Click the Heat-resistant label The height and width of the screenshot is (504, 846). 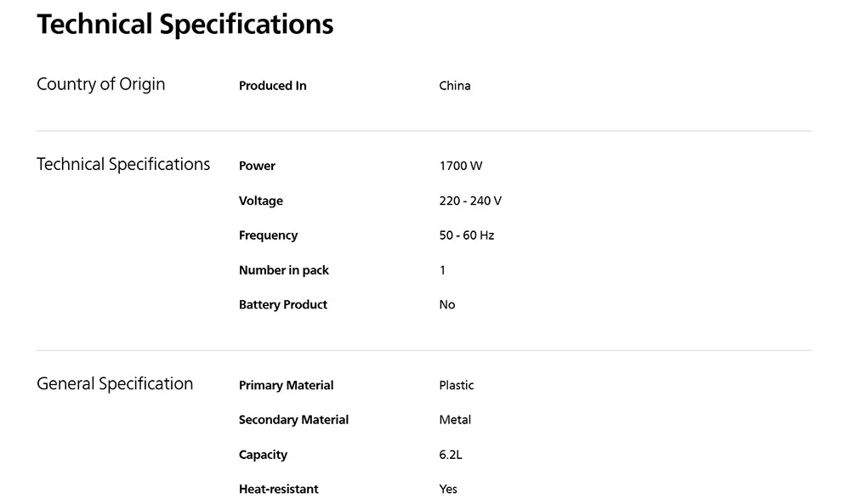pos(279,489)
